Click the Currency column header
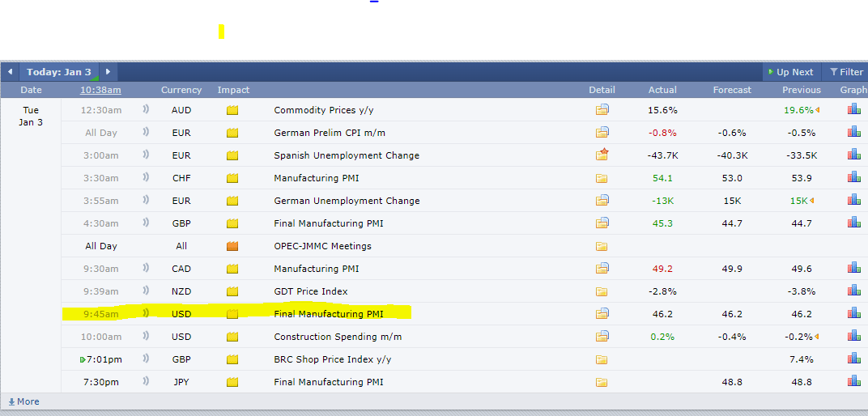This screenshot has height=416, width=868. tap(181, 90)
